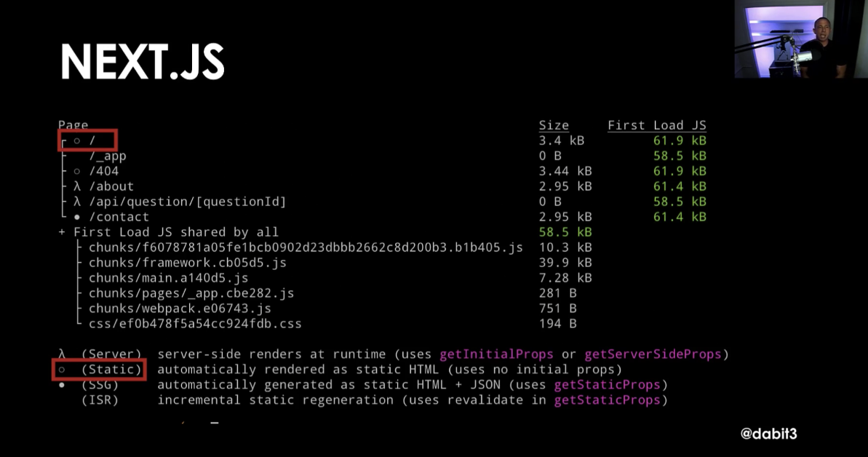Click the lambda symbol in the Server legend
The width and height of the screenshot is (868, 457).
click(62, 354)
